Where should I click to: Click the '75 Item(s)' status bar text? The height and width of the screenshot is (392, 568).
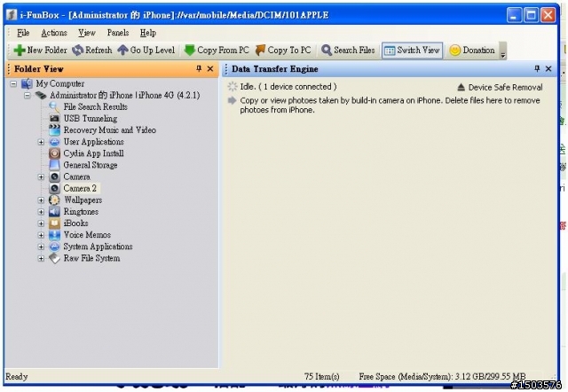(321, 376)
